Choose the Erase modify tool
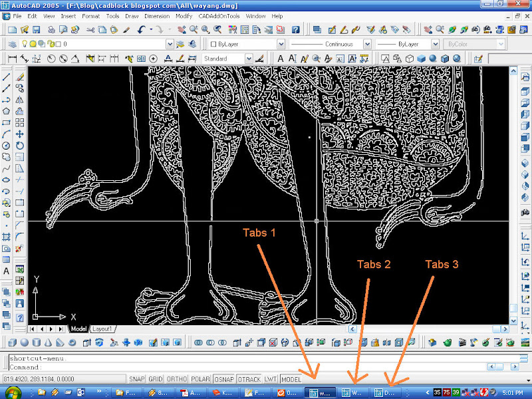532x399 pixels. click(x=20, y=77)
